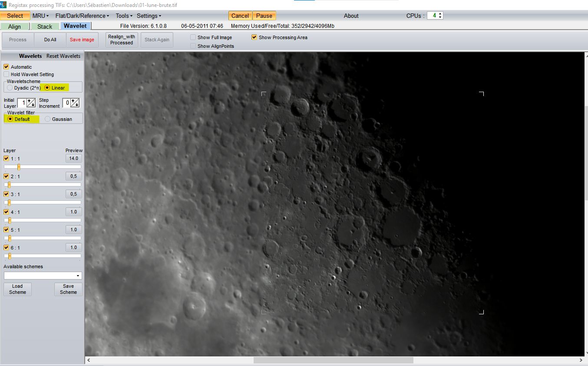Select the Dyadic (2^n) wavelet scheme
The height and width of the screenshot is (366, 588).
(x=10, y=88)
